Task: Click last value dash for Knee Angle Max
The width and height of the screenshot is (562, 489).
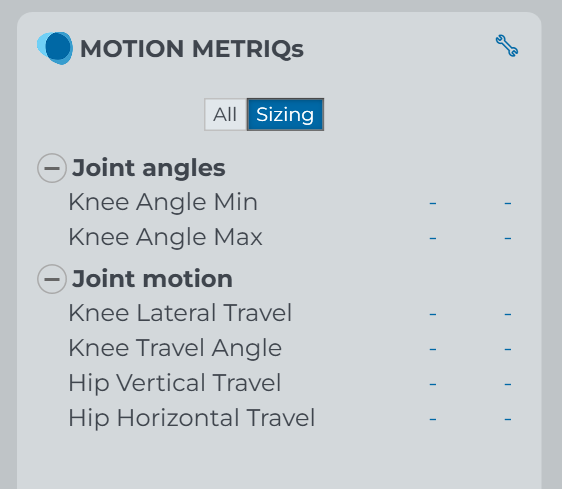Action: coord(508,238)
